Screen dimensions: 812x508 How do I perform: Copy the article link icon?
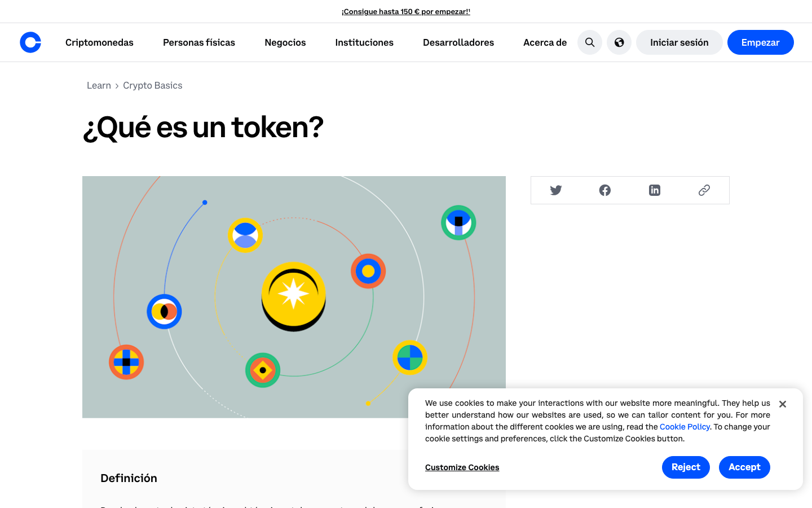coord(703,190)
